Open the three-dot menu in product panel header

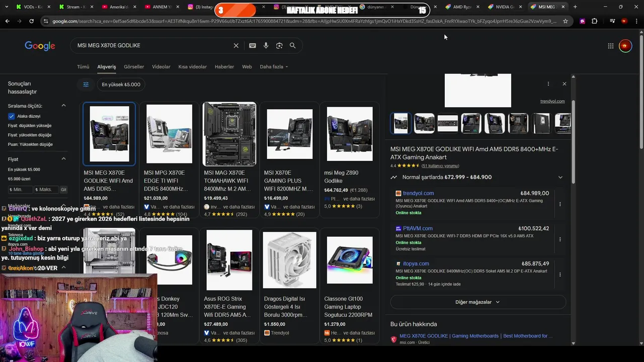548,84
